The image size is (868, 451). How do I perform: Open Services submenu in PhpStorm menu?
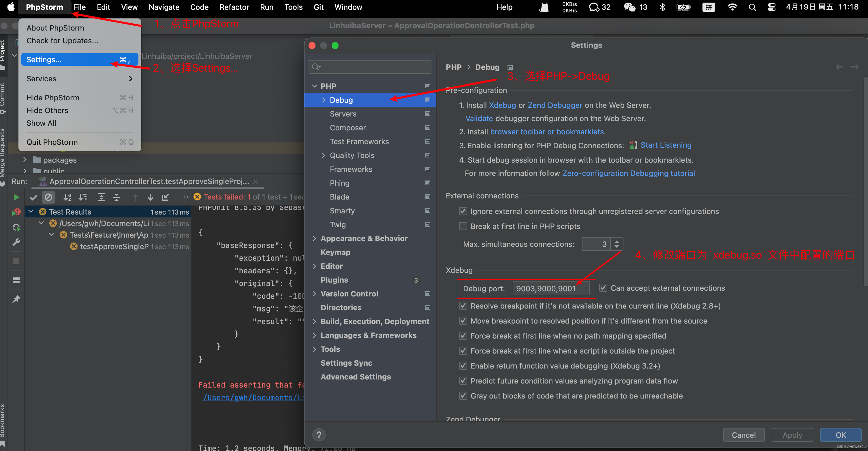pyautogui.click(x=80, y=78)
